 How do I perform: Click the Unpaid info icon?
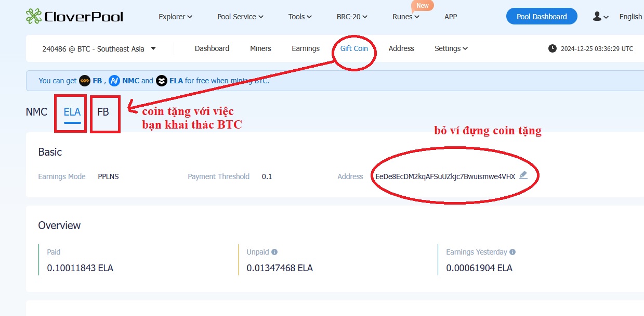[x=274, y=252]
